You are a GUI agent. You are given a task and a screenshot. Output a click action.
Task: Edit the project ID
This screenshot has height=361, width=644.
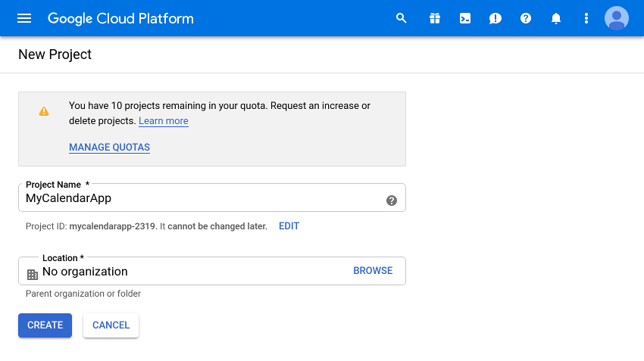(x=289, y=226)
